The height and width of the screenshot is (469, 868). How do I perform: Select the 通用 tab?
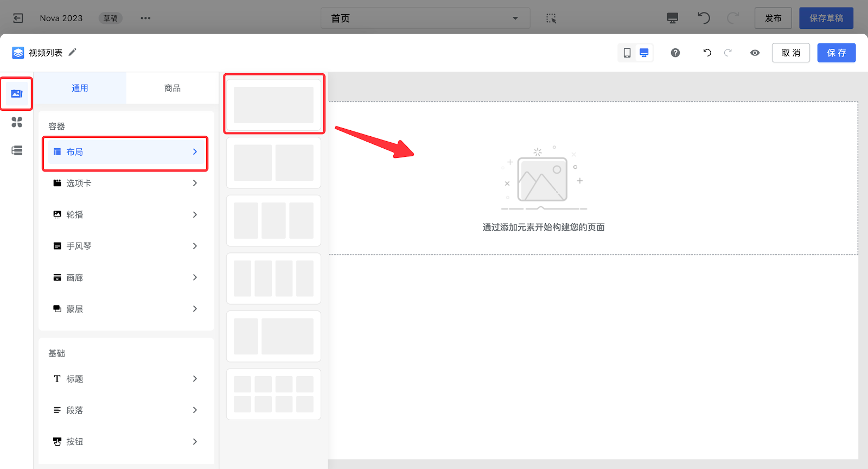80,88
